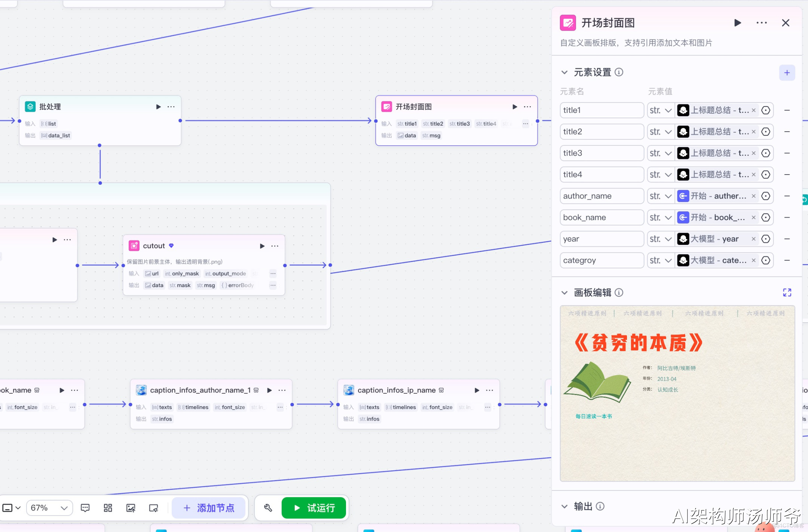
Task: Click the add comment icon in toolbar
Action: point(85,508)
